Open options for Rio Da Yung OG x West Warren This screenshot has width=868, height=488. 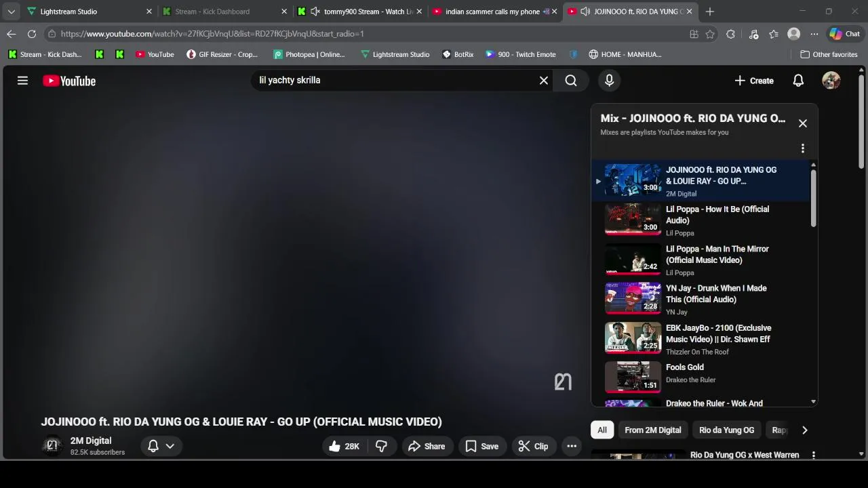[x=813, y=455]
